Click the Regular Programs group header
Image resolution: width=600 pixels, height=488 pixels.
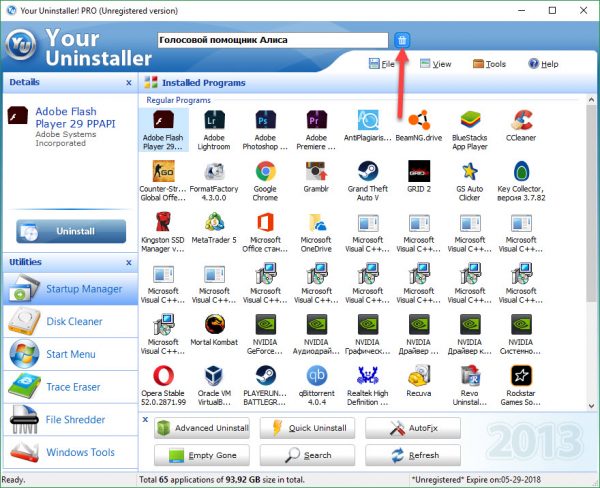coord(178,100)
